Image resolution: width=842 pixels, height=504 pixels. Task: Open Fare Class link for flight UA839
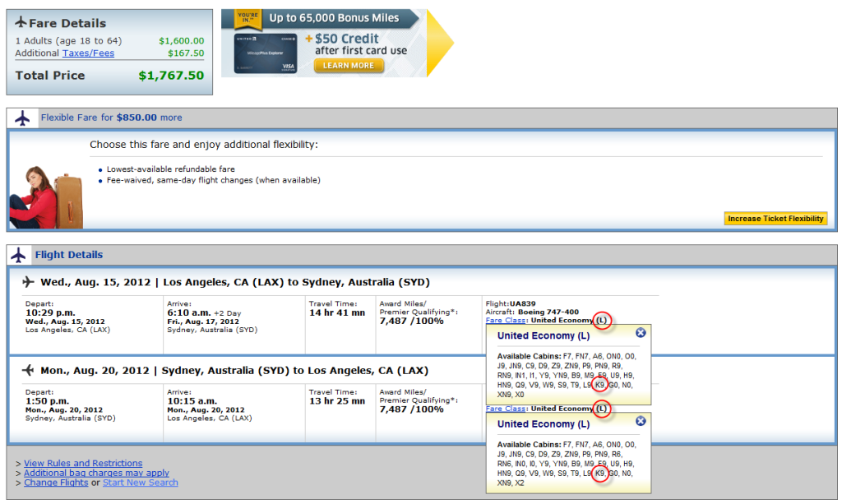506,321
